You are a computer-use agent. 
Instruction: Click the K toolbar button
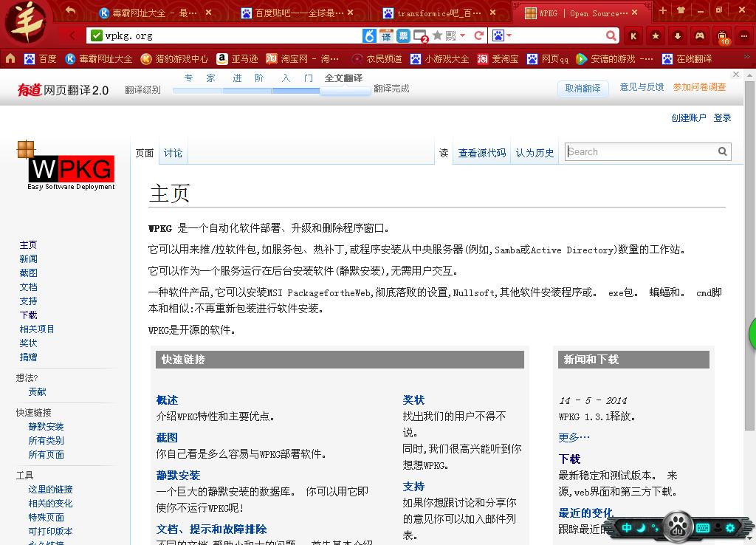coord(633,35)
